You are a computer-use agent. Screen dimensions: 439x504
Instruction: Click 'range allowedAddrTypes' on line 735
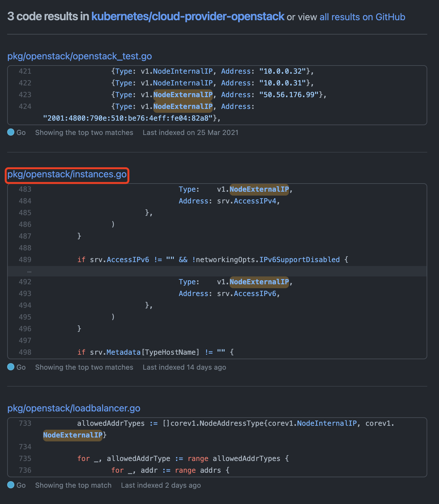(x=234, y=458)
